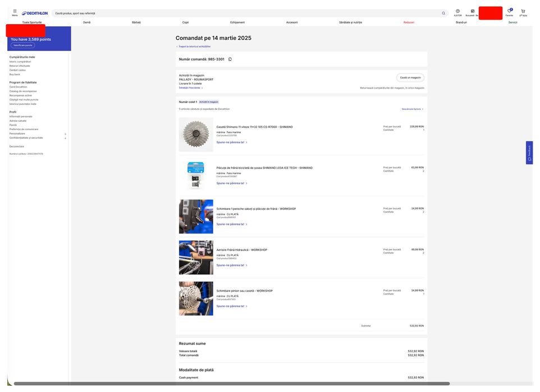Open Schimbare pinion sau casetă product title

coord(245,291)
